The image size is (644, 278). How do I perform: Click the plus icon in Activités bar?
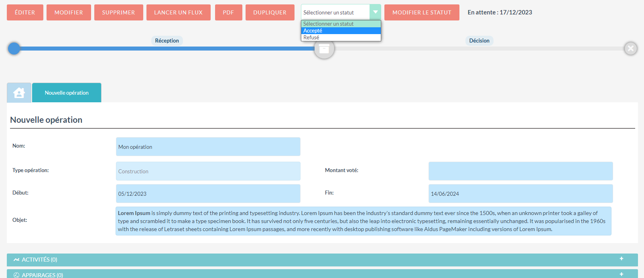point(621,259)
